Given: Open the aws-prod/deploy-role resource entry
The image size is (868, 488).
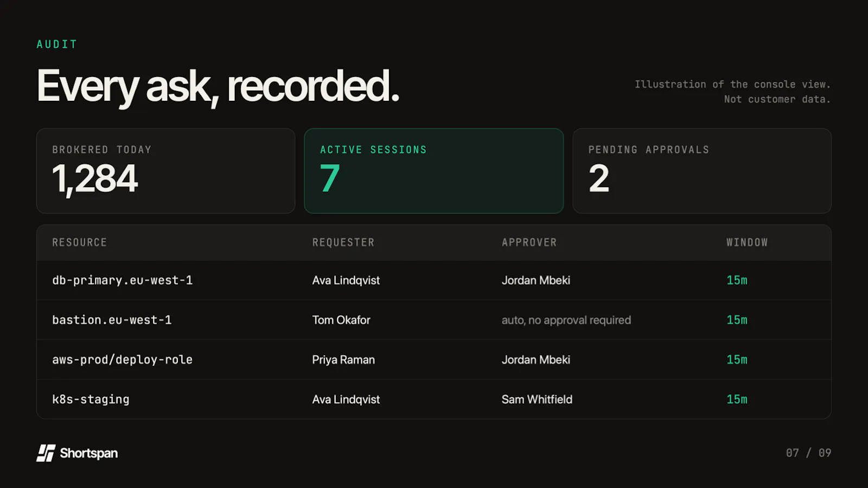Looking at the screenshot, I should point(122,359).
